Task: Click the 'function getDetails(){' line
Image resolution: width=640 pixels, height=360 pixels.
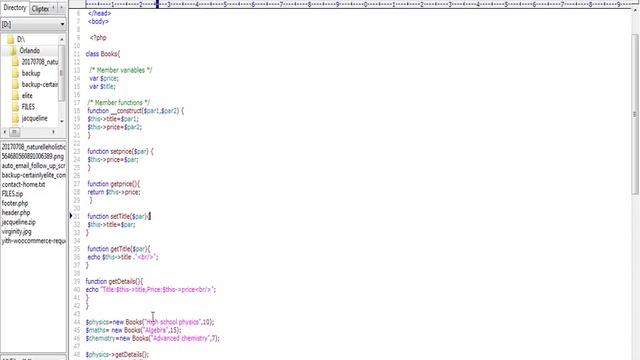Action: tap(114, 281)
